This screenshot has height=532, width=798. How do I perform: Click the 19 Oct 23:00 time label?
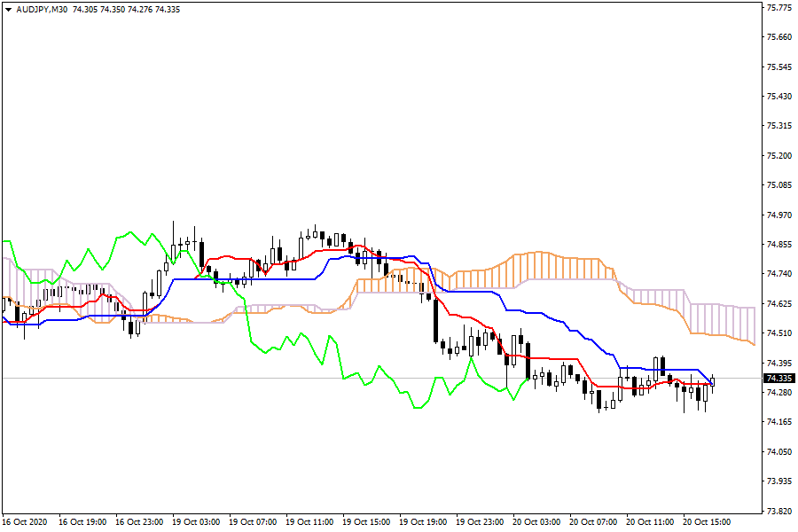click(480, 521)
